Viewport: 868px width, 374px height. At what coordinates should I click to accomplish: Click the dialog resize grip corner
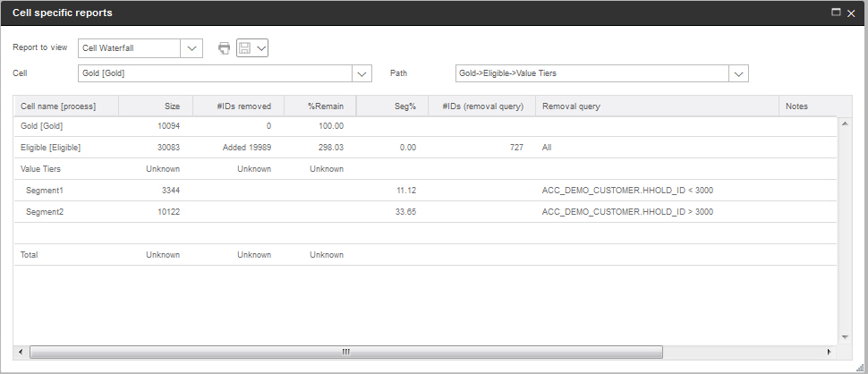pyautogui.click(x=860, y=367)
